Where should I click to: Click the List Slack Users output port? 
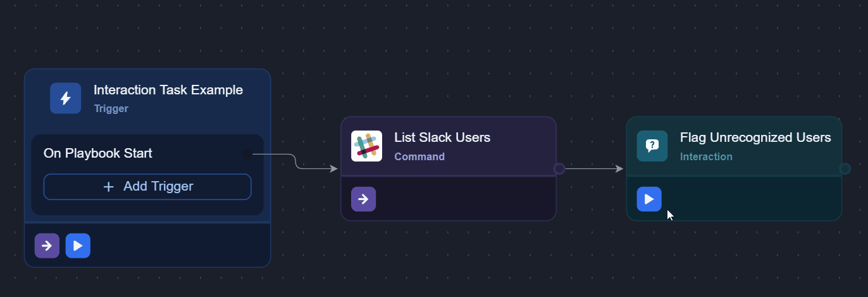click(559, 168)
